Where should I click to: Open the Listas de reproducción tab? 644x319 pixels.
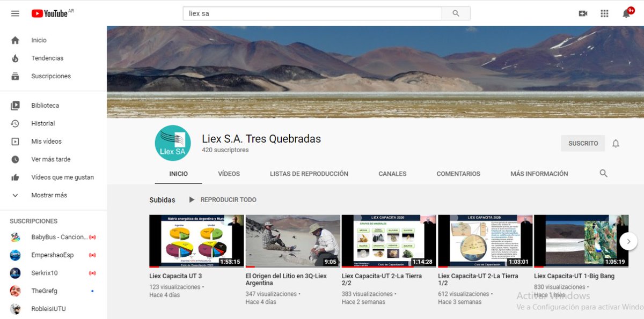(x=309, y=174)
